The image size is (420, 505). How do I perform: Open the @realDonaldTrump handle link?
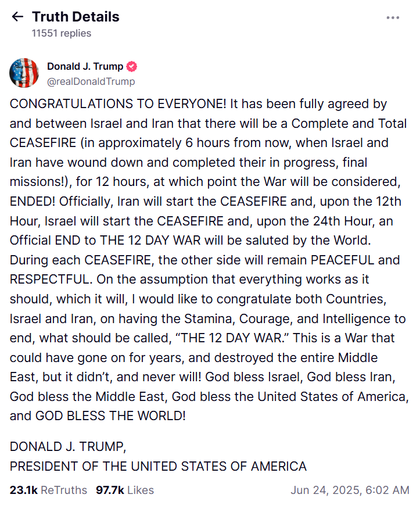coord(91,81)
